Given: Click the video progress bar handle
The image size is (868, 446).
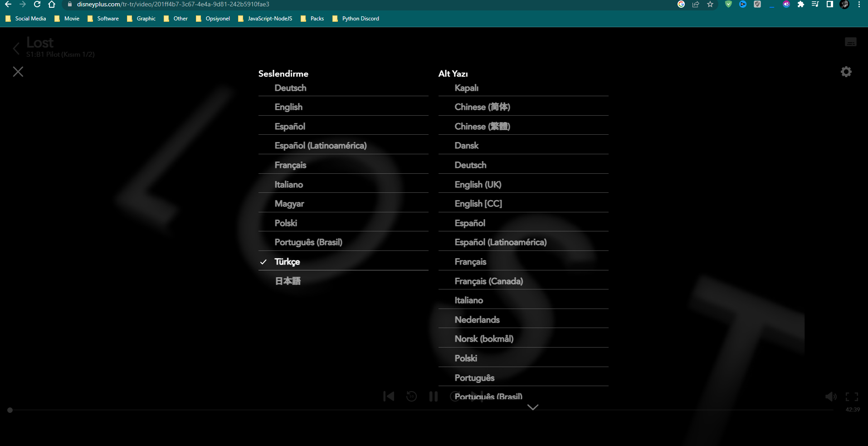Looking at the screenshot, I should point(10,410).
